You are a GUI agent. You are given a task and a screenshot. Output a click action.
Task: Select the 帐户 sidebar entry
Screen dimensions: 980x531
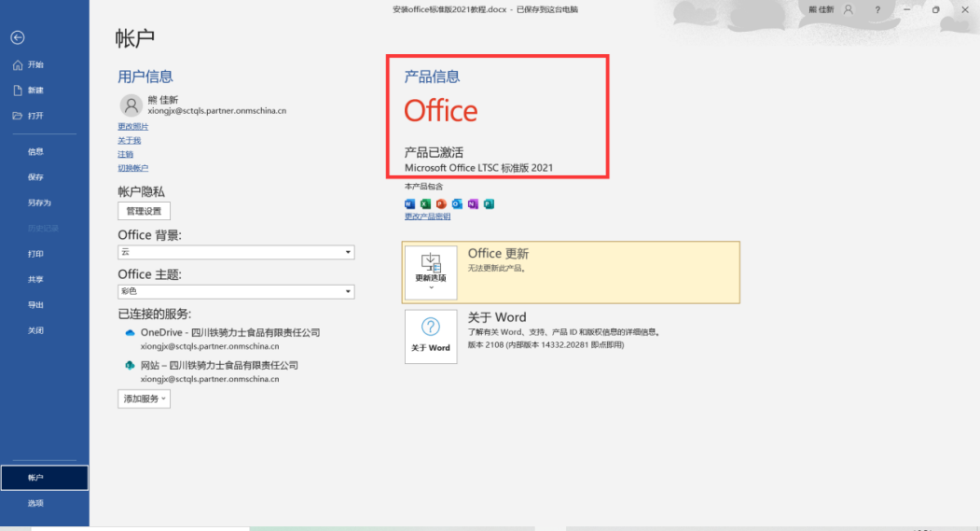pyautogui.click(x=45, y=478)
